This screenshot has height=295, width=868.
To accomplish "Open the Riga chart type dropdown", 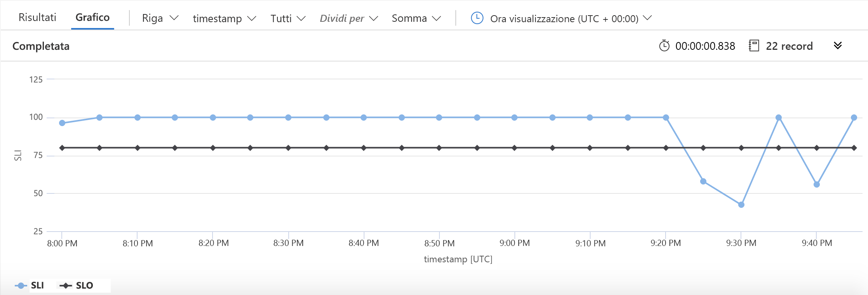I will click(160, 18).
